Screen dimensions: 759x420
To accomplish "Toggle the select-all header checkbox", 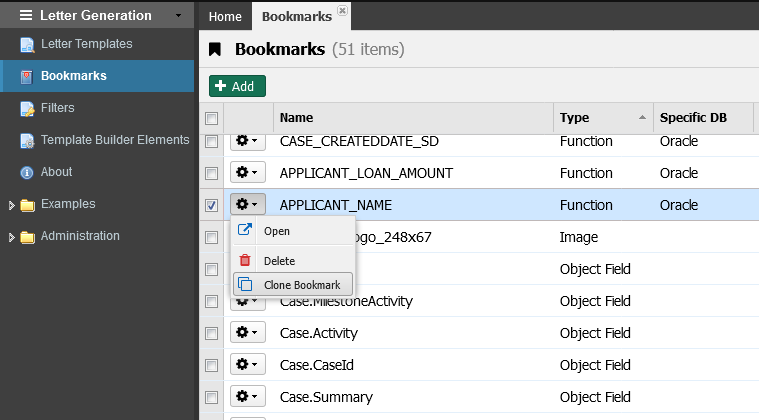I will [x=211, y=118].
